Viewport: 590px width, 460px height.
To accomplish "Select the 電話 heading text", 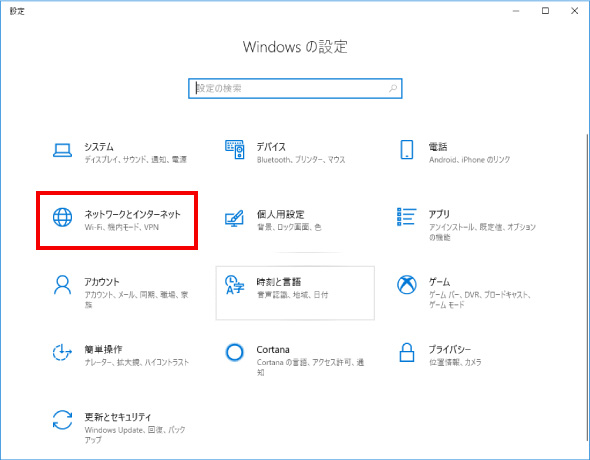I will [x=438, y=147].
